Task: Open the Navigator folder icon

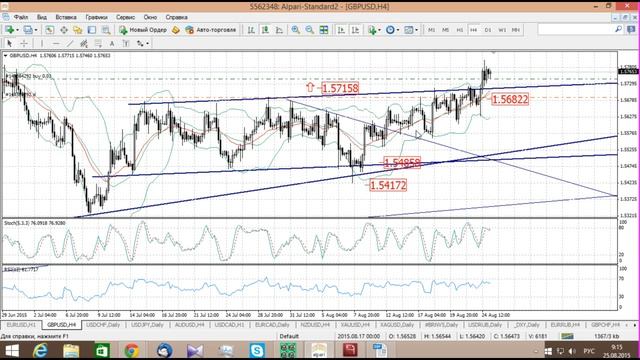Action: tap(78, 30)
